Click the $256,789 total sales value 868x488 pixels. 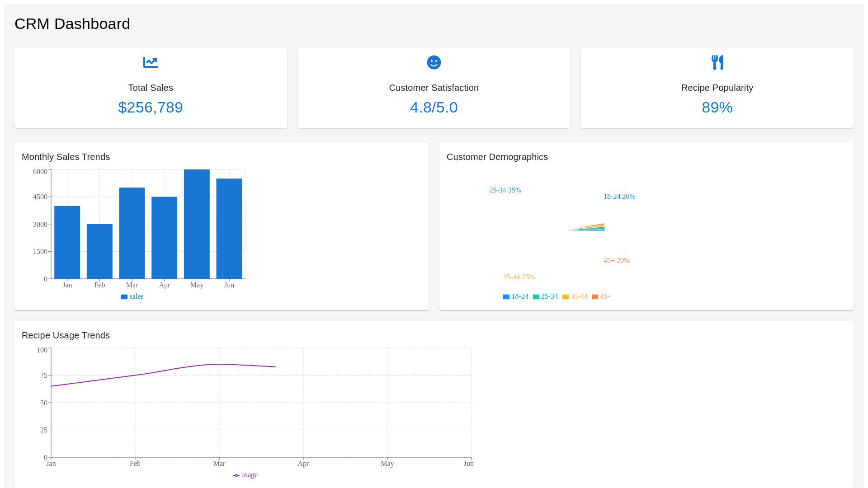pyautogui.click(x=151, y=108)
